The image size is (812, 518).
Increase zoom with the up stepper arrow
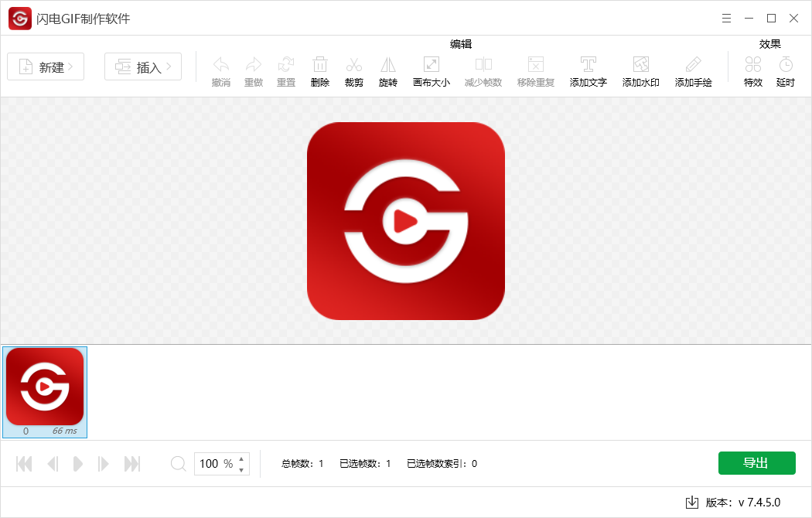pos(241,458)
